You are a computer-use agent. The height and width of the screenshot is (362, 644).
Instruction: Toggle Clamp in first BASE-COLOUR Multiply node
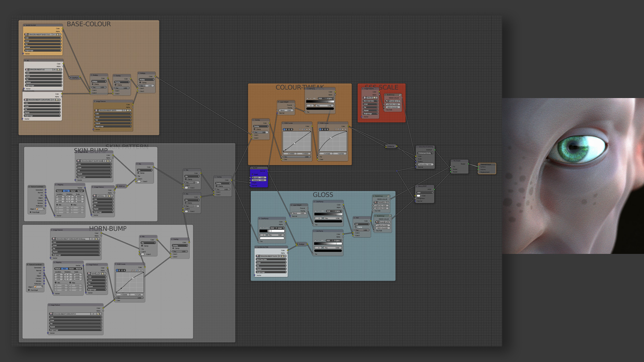click(93, 84)
